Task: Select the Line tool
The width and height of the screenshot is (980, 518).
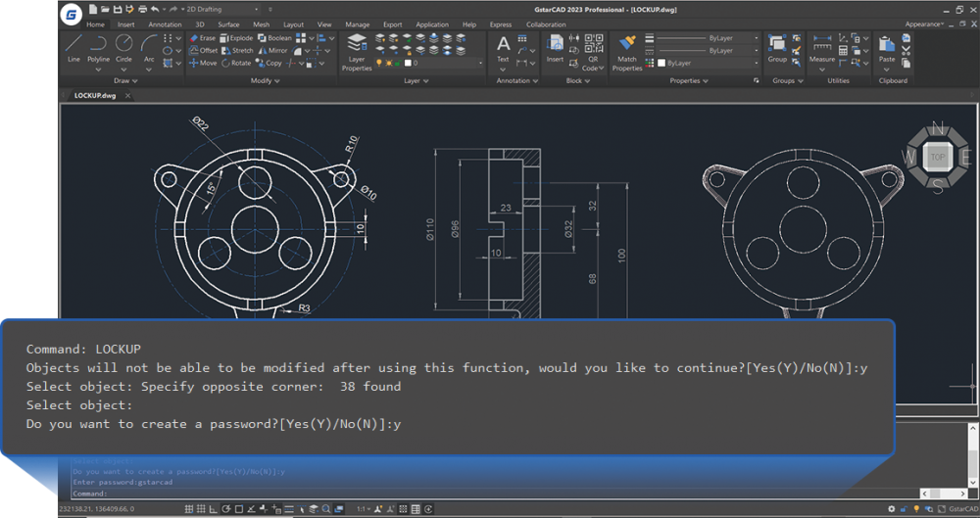Action: (x=73, y=49)
